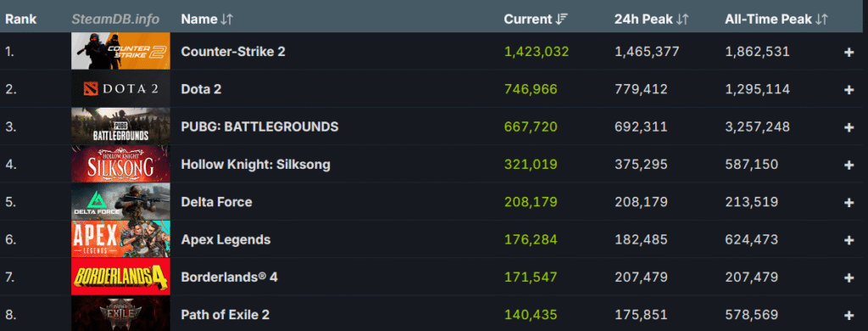The height and width of the screenshot is (331, 868).
Task: Sort by All-Time Peak column
Action: 776,19
